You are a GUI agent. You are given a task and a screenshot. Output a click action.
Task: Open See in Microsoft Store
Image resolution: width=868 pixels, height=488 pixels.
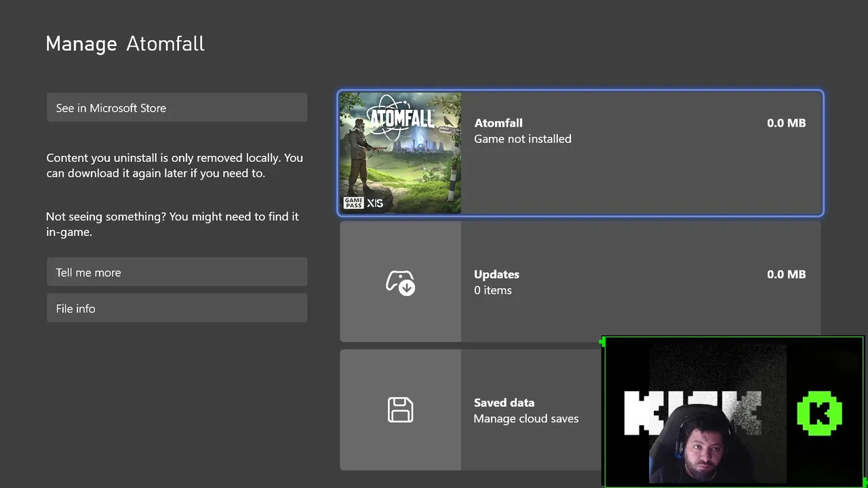177,108
